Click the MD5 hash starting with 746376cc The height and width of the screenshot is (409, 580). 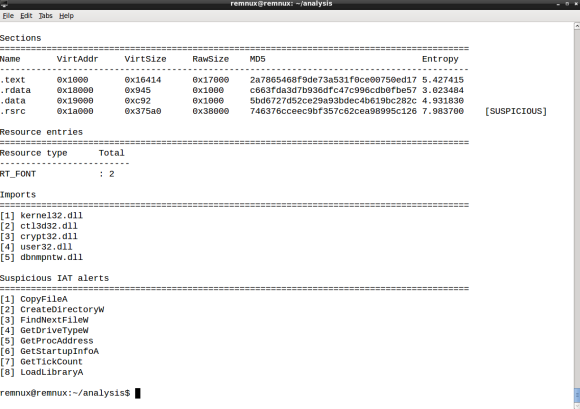point(333,111)
